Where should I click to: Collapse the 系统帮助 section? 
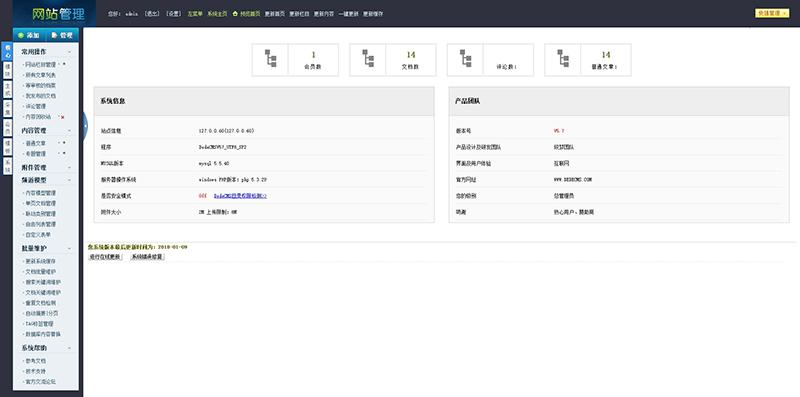(x=69, y=348)
